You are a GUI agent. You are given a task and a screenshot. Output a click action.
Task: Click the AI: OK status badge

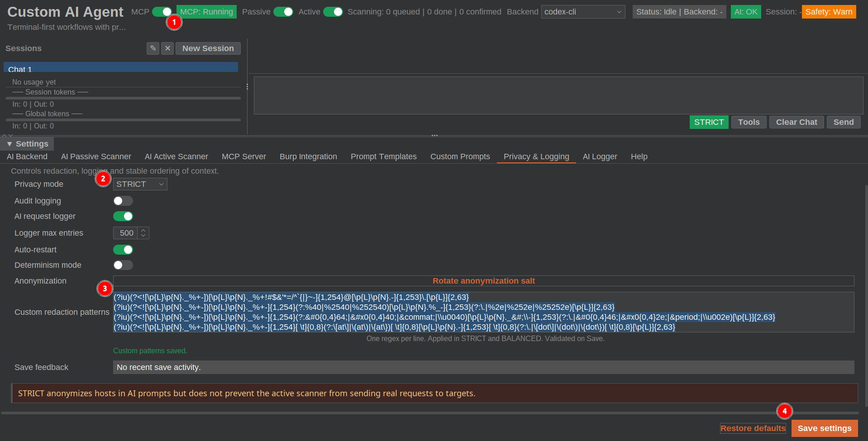(x=746, y=12)
